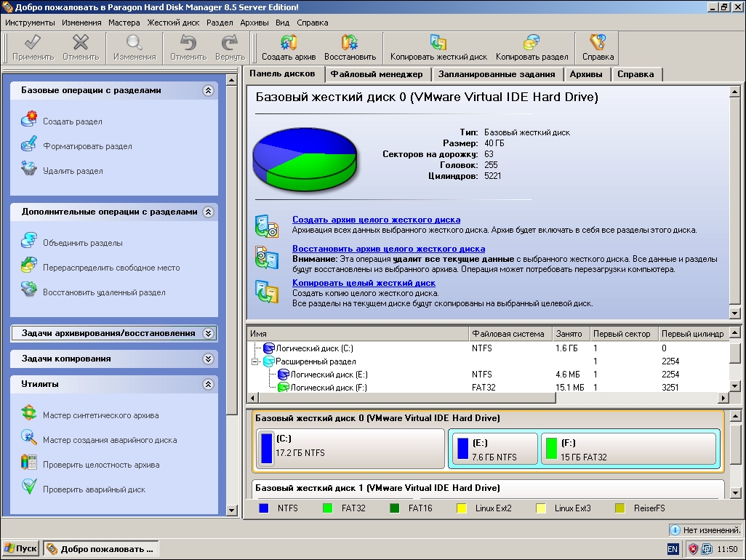Click Перераспределить свободное место icon
This screenshot has height=560, width=746.
[29, 265]
